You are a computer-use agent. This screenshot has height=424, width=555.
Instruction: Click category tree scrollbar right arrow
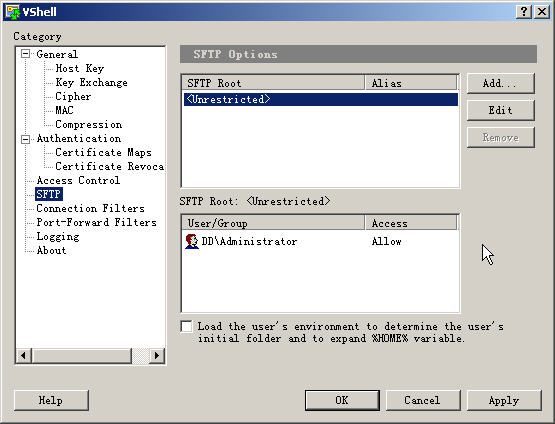coord(157,355)
